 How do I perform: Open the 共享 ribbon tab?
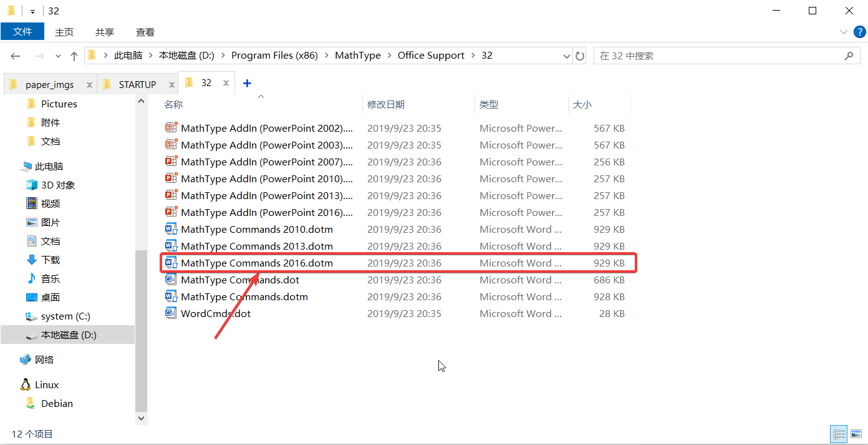[x=105, y=32]
